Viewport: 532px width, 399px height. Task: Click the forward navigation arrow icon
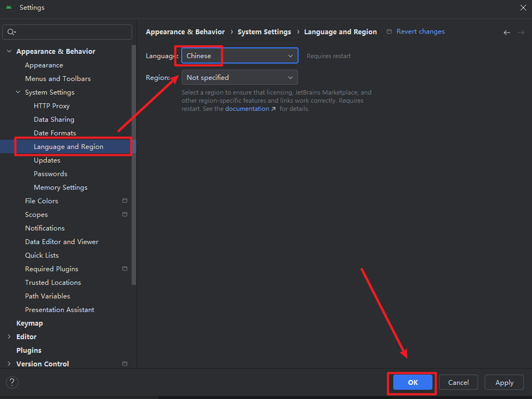coord(521,33)
